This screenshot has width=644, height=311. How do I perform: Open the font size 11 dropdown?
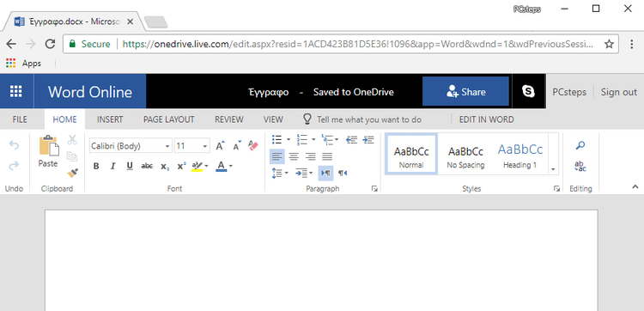pos(204,146)
